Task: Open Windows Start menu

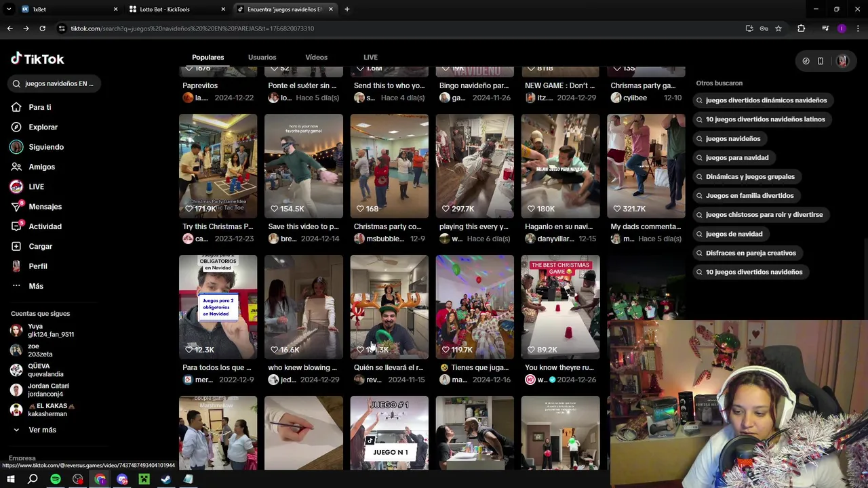Action: pos(11,479)
